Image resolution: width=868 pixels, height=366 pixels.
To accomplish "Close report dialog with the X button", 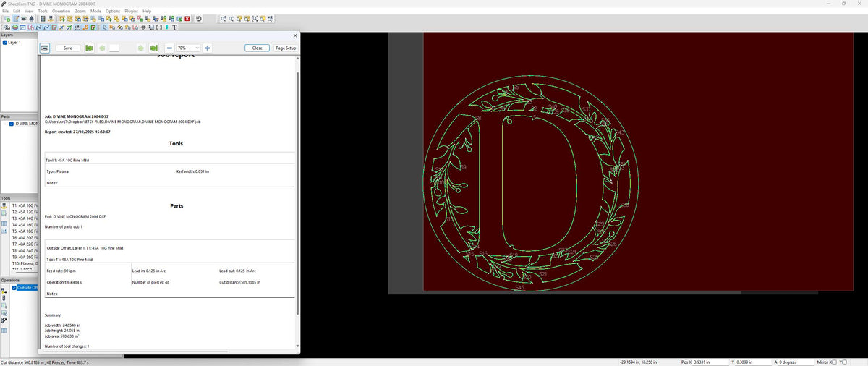I will 294,35.
